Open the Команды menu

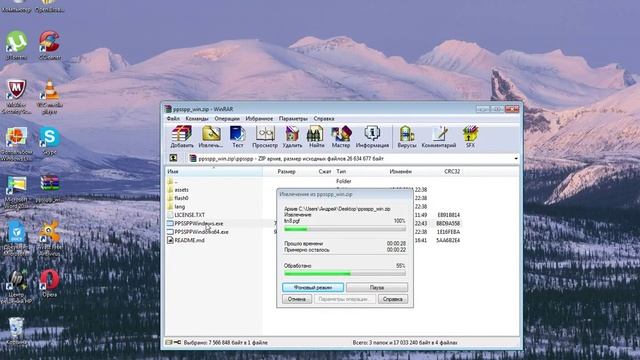197,118
